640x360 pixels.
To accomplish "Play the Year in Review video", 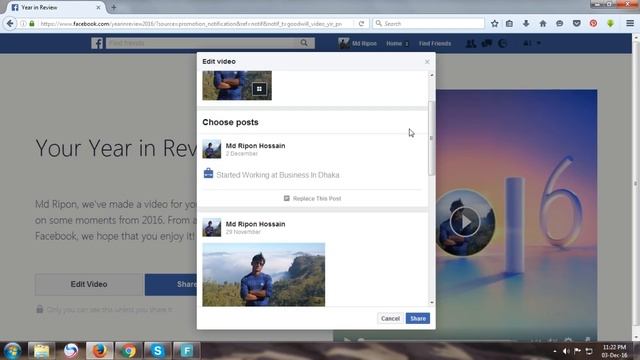I will [465, 222].
